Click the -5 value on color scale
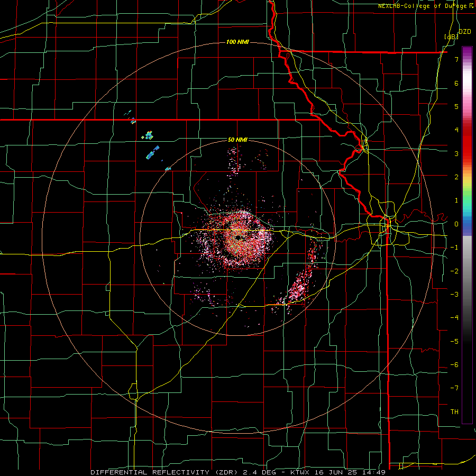The image size is (476, 476). 454,341
